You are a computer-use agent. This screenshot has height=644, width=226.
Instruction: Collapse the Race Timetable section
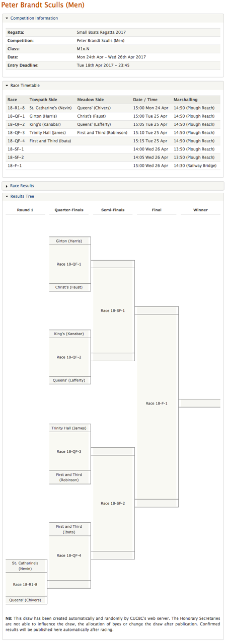(x=25, y=86)
